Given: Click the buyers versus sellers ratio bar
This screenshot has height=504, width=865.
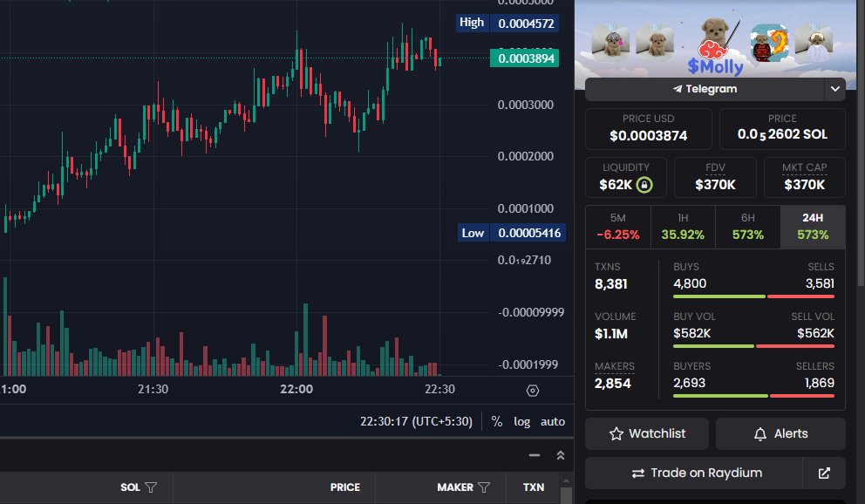Looking at the screenshot, I should [x=753, y=396].
